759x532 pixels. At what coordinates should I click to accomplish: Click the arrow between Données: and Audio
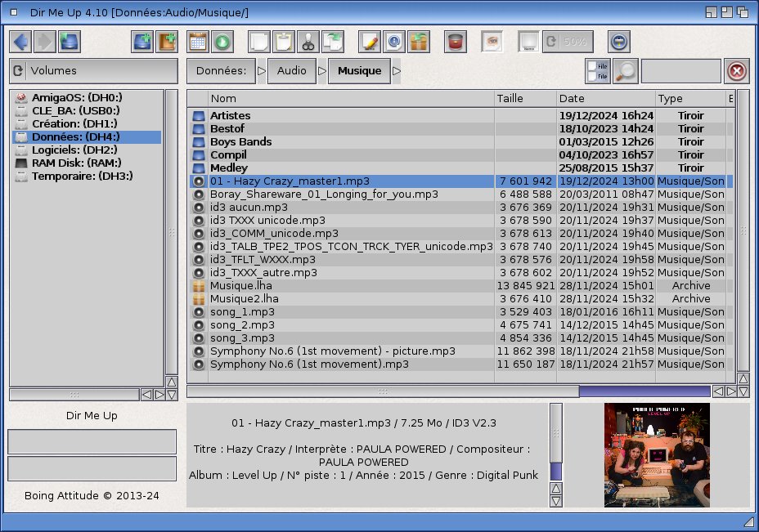pyautogui.click(x=262, y=71)
